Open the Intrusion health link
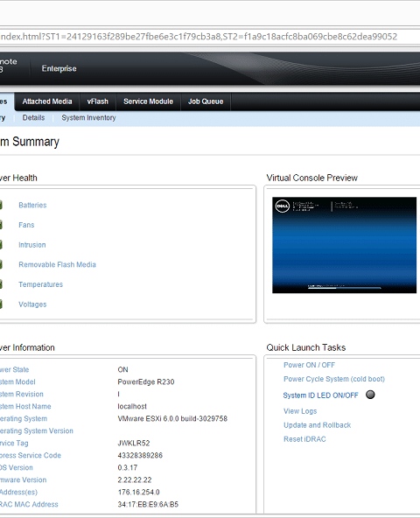Image resolution: width=420 pixels, height=518 pixels. (x=32, y=245)
